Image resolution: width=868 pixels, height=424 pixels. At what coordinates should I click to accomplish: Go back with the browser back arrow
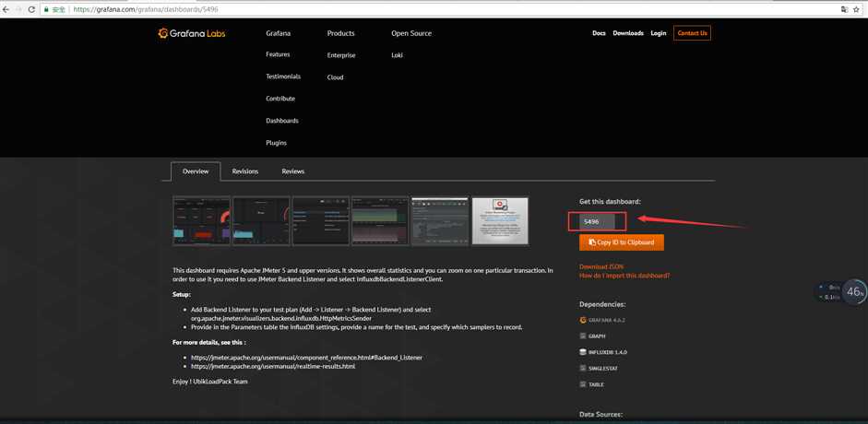[x=6, y=9]
